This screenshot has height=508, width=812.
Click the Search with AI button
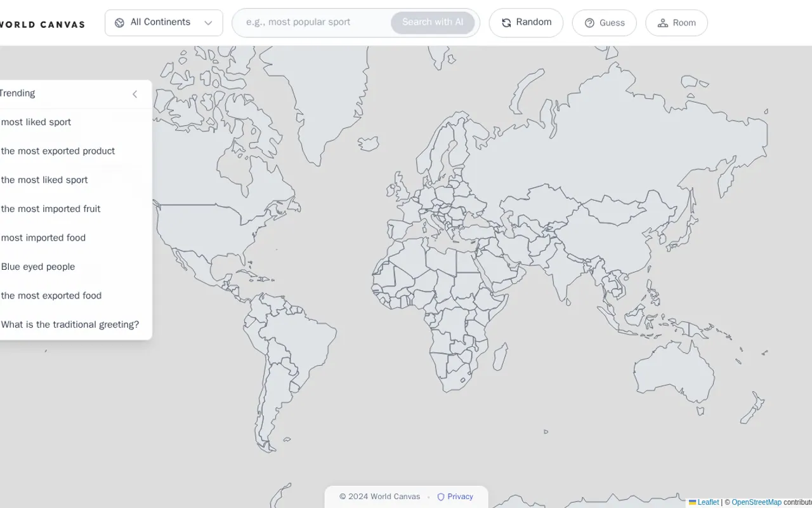tap(433, 22)
